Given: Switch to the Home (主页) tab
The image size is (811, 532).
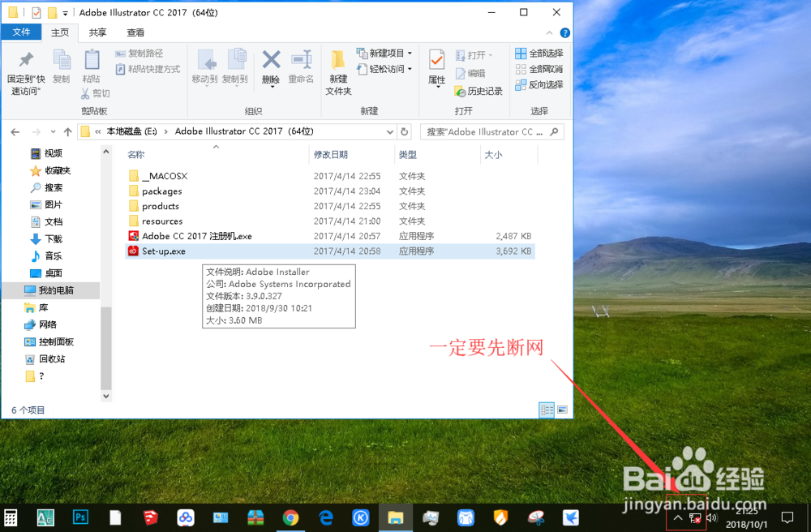Looking at the screenshot, I should (60, 32).
